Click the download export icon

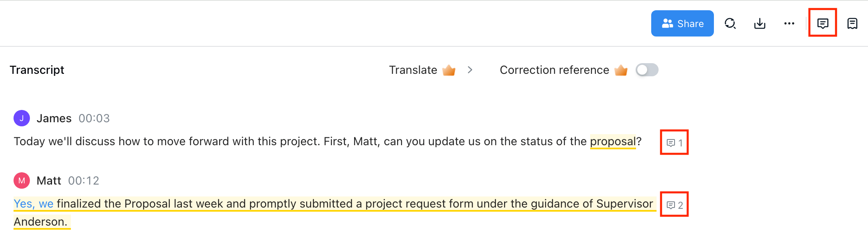(759, 23)
